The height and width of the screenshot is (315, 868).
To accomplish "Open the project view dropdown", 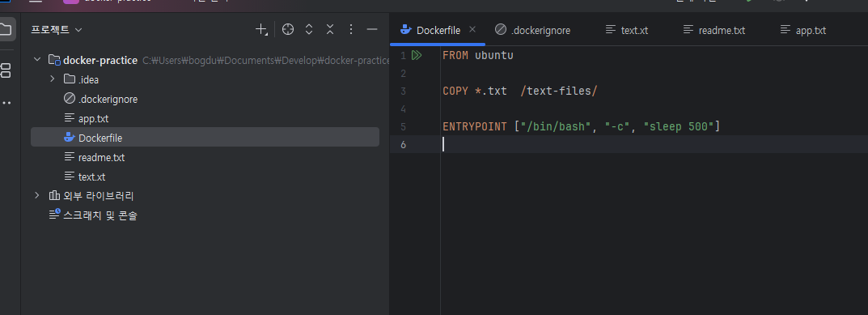I will pyautogui.click(x=57, y=29).
